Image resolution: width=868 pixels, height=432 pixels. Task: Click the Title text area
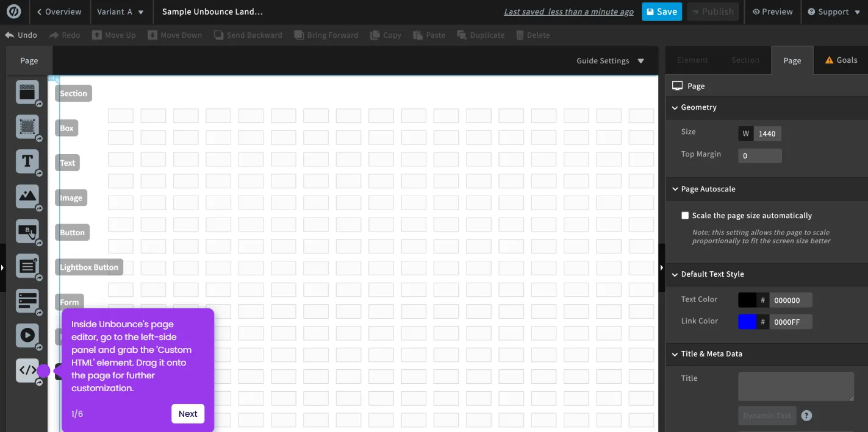click(x=796, y=387)
